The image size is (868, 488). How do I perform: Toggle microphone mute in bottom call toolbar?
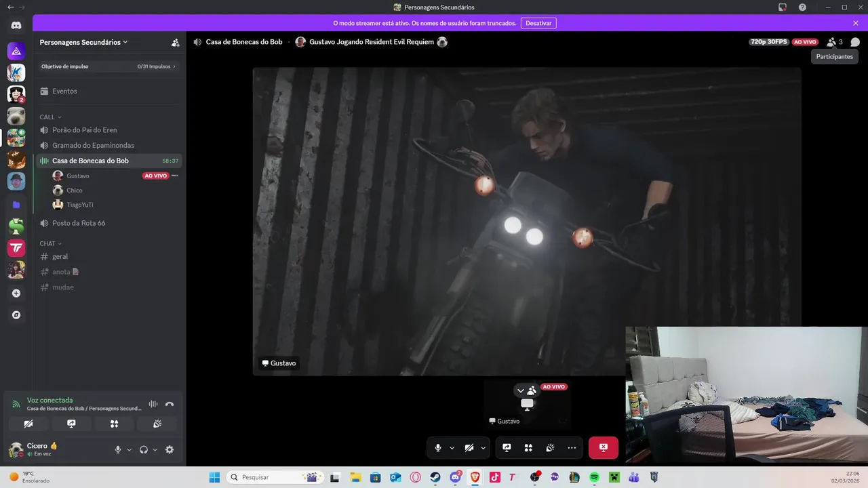pos(438,447)
